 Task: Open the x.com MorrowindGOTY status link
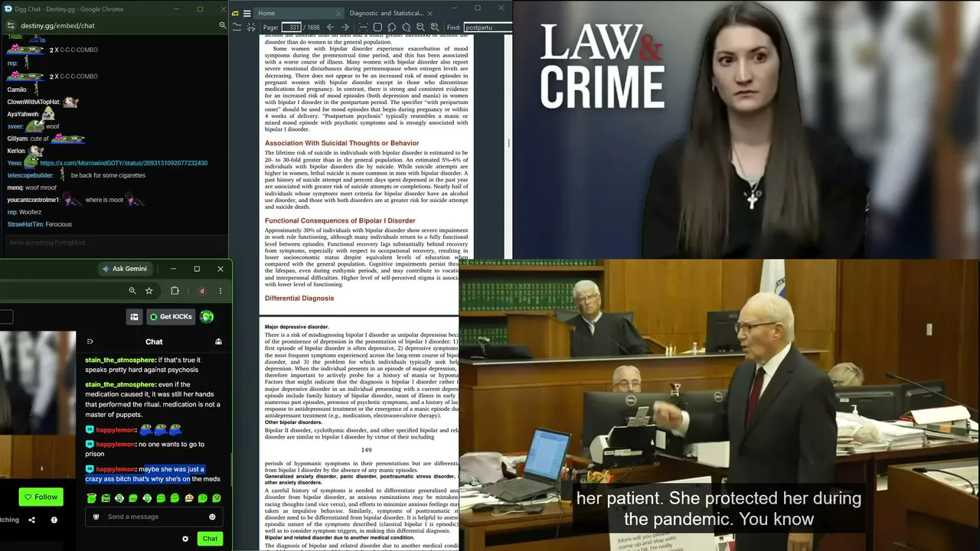pyautogui.click(x=123, y=163)
